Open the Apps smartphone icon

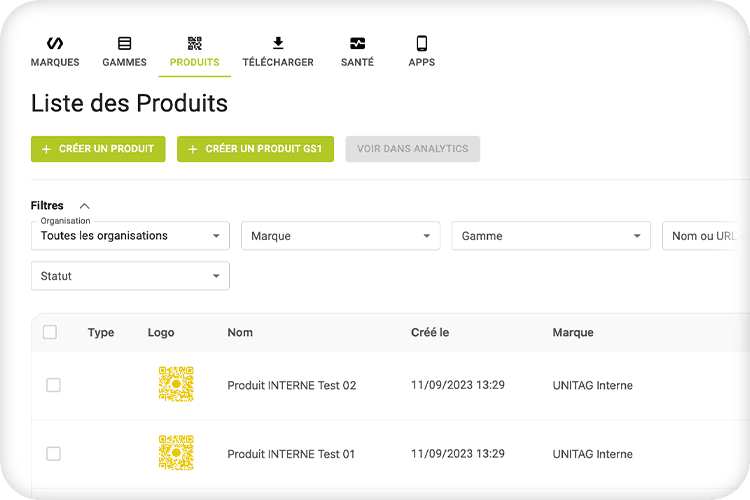421,44
